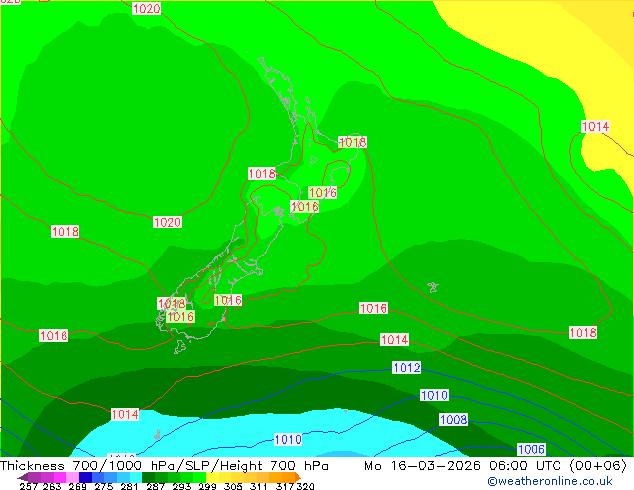
Task: Open the weatheronline.co.uk copyright link
Action: pyautogui.click(x=550, y=481)
